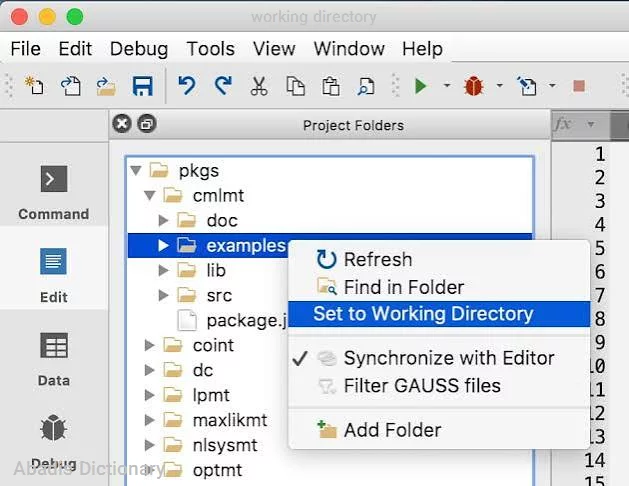Open the Debug menu
Screen dimensions: 629x486
tap(139, 49)
